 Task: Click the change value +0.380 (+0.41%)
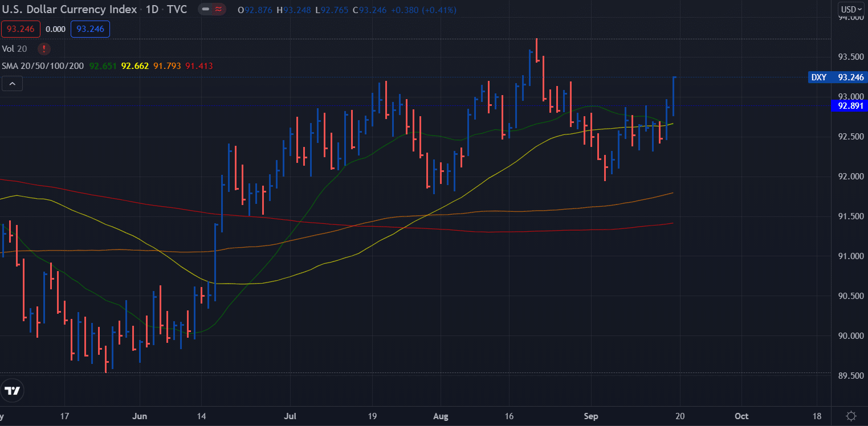423,10
